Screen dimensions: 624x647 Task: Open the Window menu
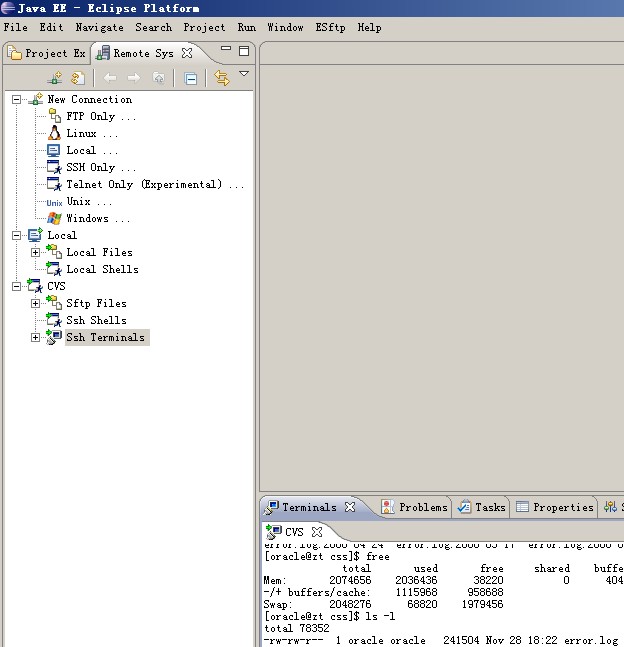pyautogui.click(x=285, y=27)
